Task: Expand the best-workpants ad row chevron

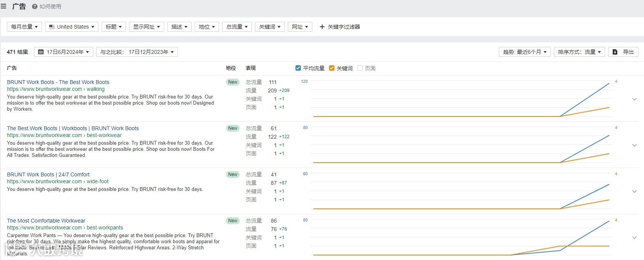Action: click(634, 237)
